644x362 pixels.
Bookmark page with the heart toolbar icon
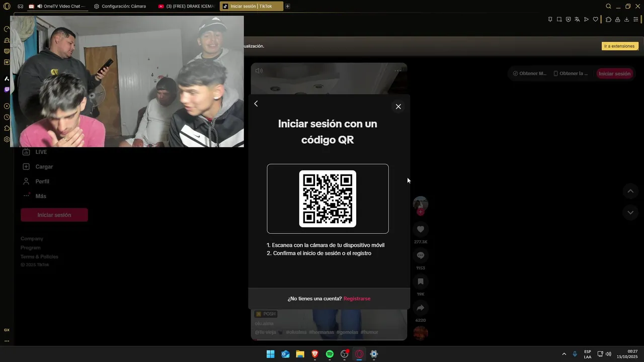point(595,20)
